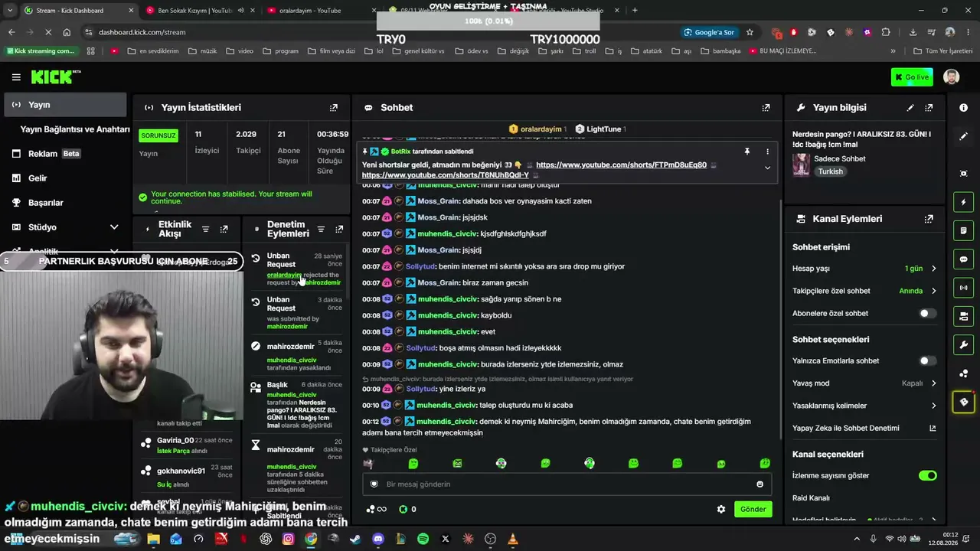Unpin the BotRix pinned message

coord(747,152)
